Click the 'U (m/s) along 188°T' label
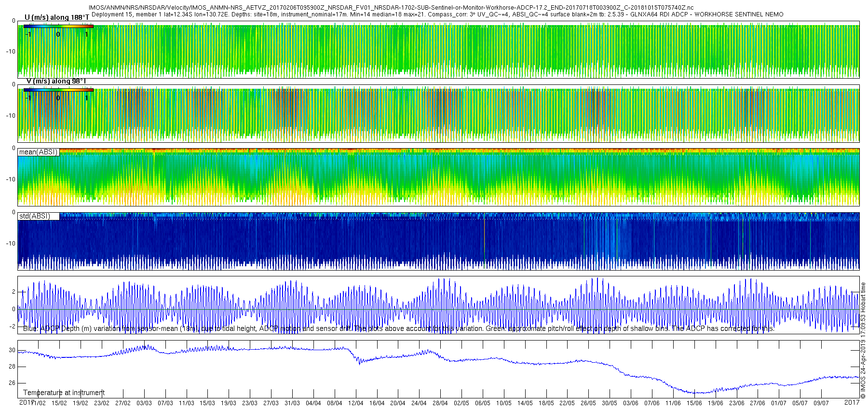868x410 pixels. 56,18
